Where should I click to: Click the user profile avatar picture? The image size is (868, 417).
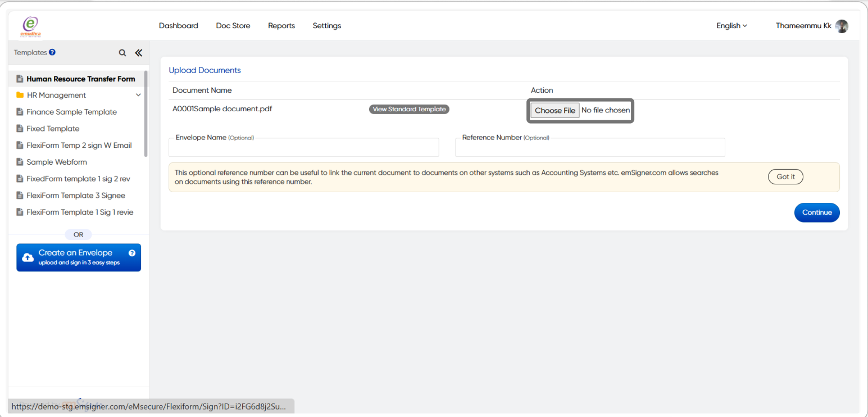(842, 26)
